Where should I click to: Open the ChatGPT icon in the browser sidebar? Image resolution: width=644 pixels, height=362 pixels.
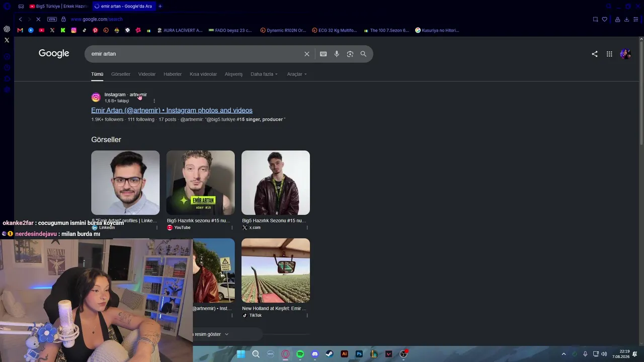(x=7, y=29)
